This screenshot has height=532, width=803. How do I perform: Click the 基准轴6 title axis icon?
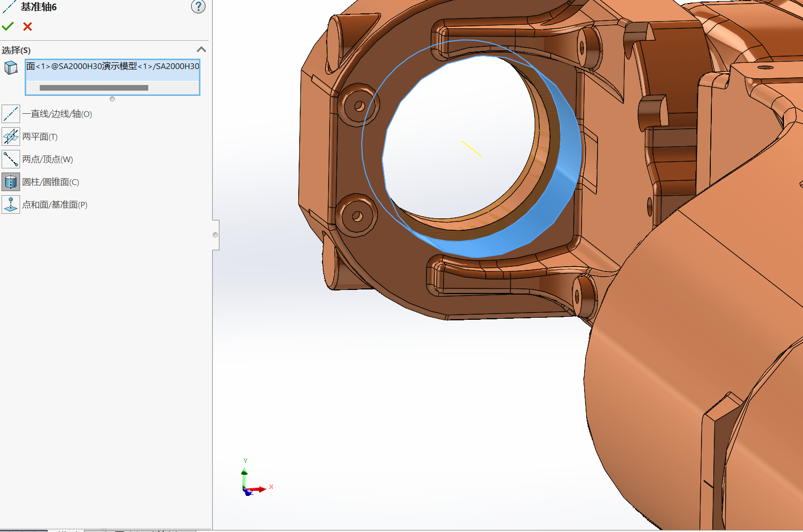click(x=9, y=7)
